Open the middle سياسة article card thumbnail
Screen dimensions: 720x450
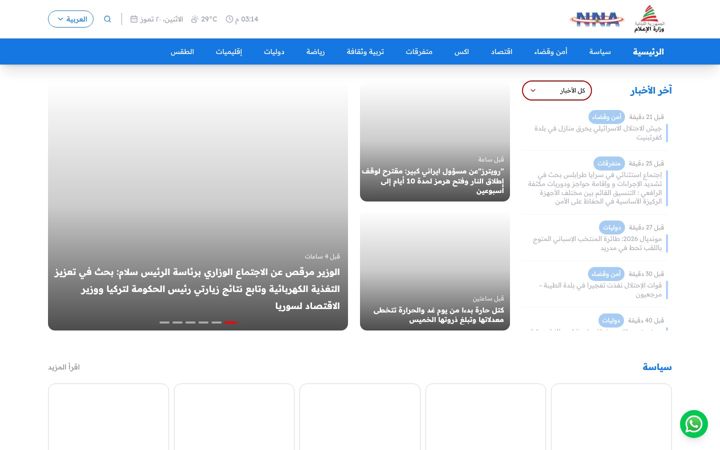[360, 417]
